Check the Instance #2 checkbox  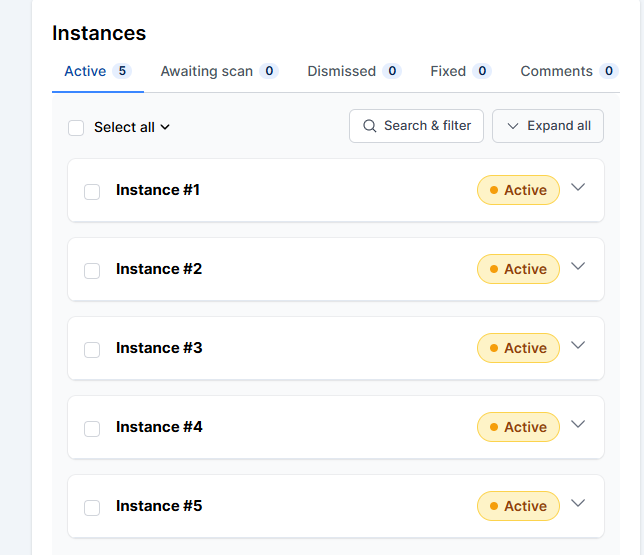click(x=92, y=271)
